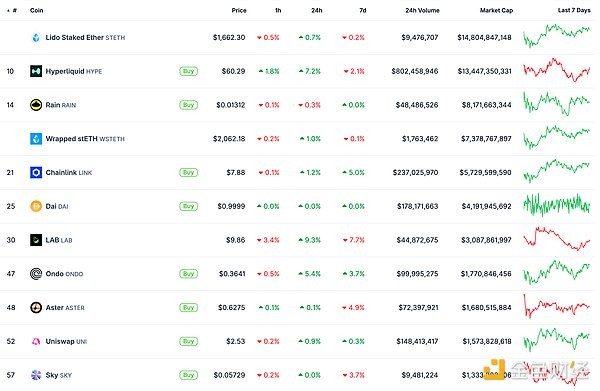Click the Ondo coin logo icon
600x391 pixels.
(x=36, y=274)
